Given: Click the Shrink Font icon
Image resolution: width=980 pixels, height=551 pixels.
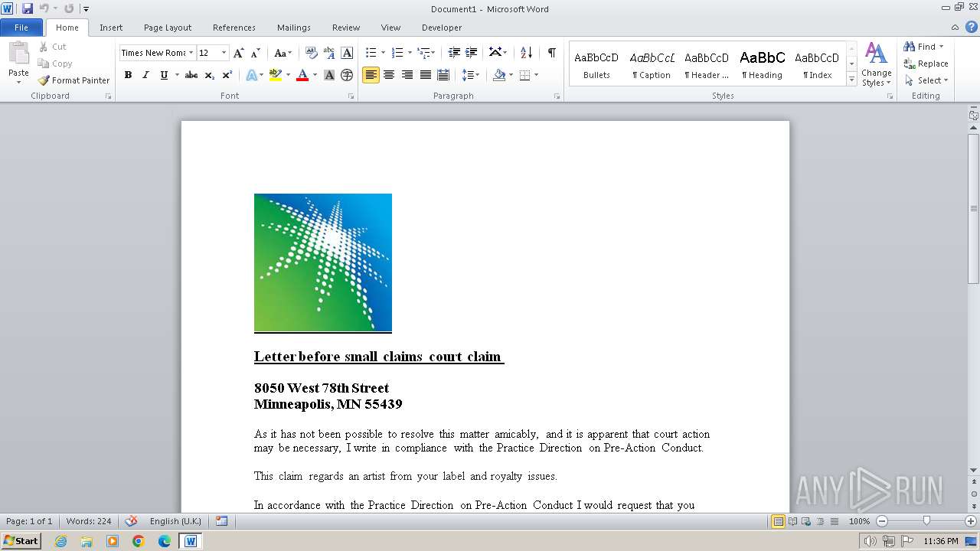Looking at the screenshot, I should click(256, 53).
